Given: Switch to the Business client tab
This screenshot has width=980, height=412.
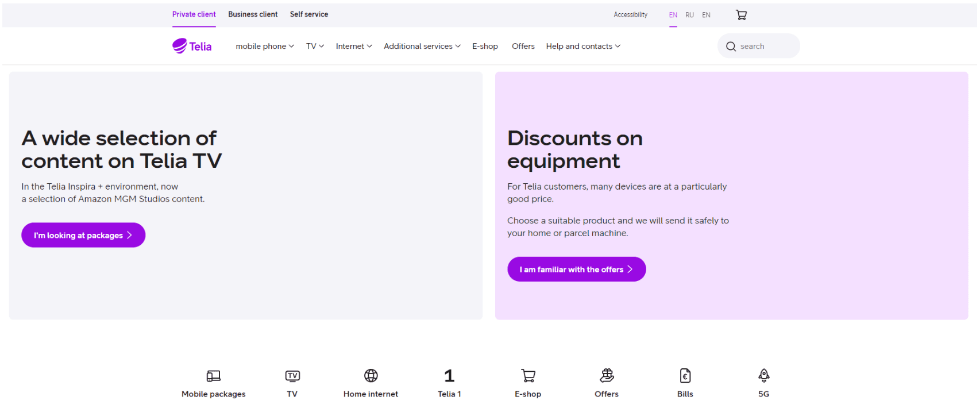Looking at the screenshot, I should tap(253, 14).
